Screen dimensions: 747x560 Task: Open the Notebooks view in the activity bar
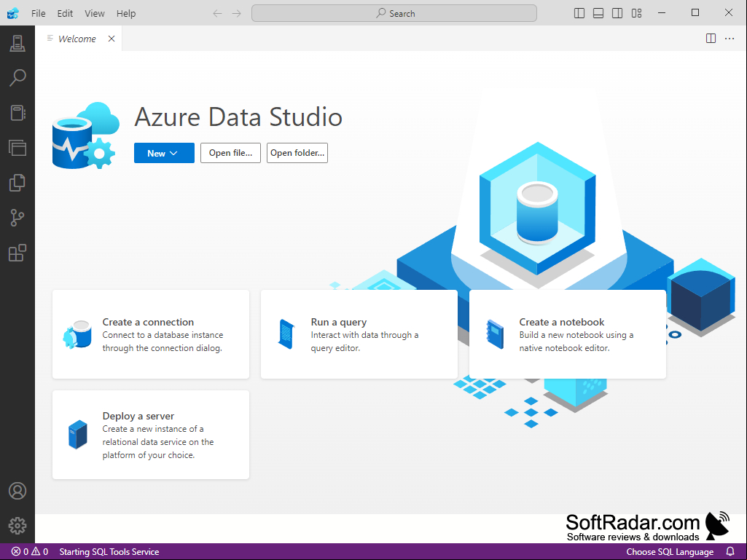tap(17, 113)
